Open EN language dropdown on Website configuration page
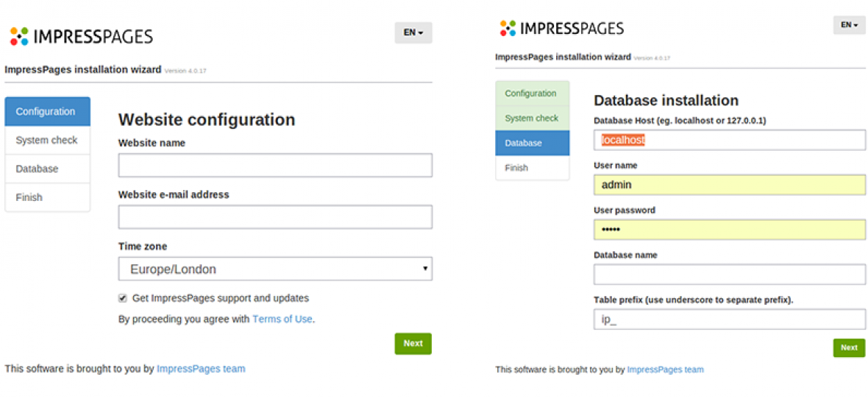The height and width of the screenshot is (402, 868). [413, 32]
